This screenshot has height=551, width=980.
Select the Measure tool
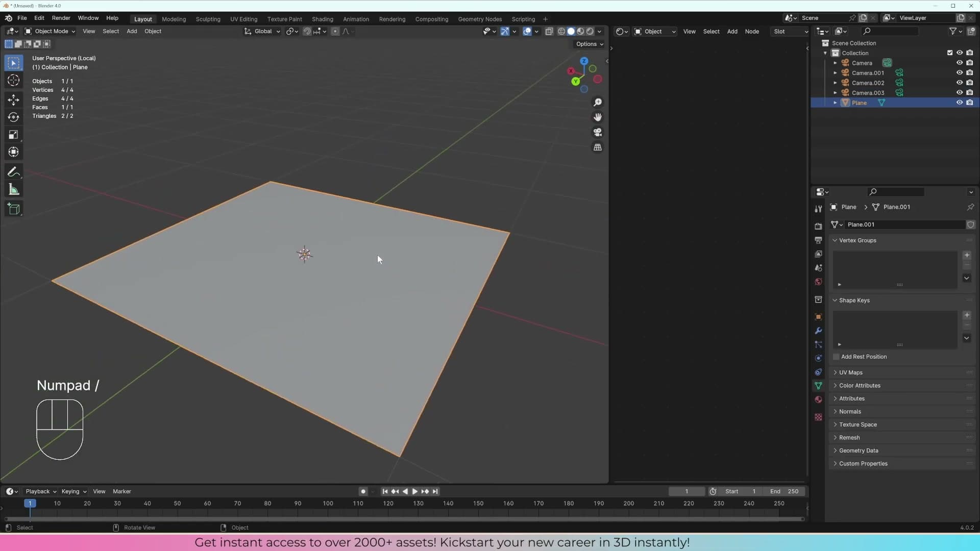point(14,190)
